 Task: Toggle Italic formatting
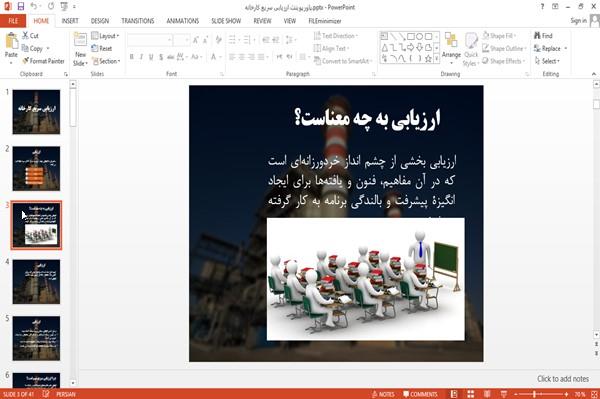coord(141,57)
